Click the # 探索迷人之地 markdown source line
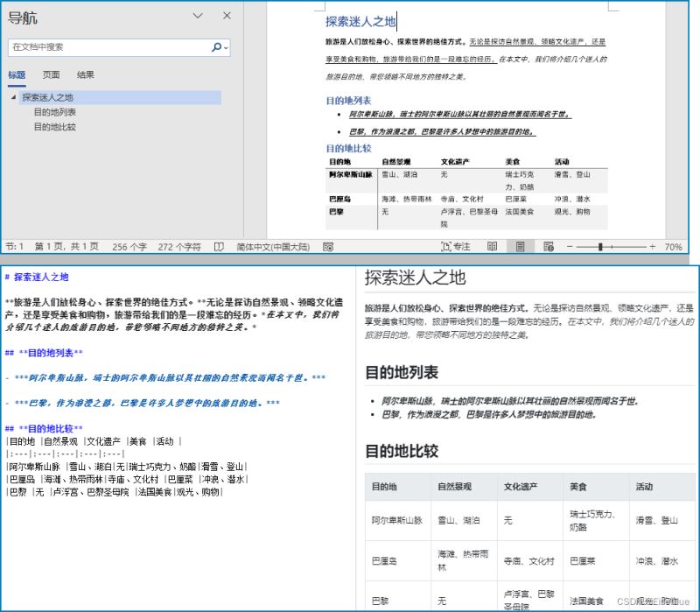The image size is (700, 612). [37, 277]
